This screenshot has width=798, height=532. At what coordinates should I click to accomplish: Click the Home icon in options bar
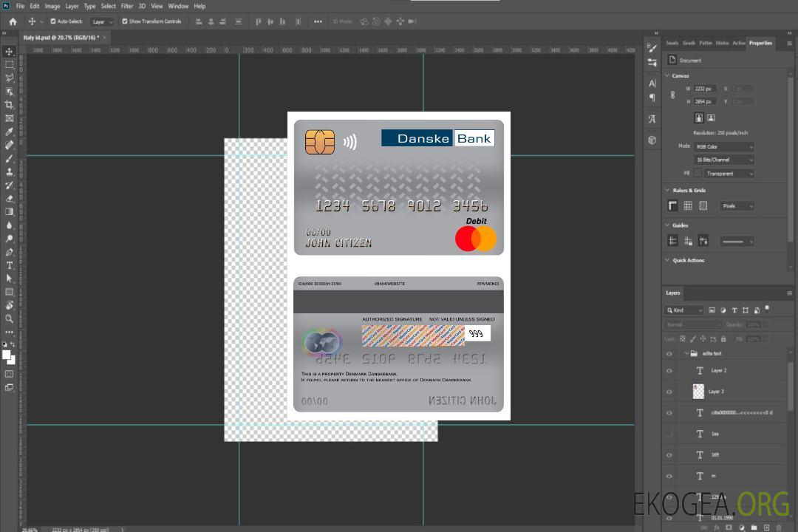(x=13, y=21)
